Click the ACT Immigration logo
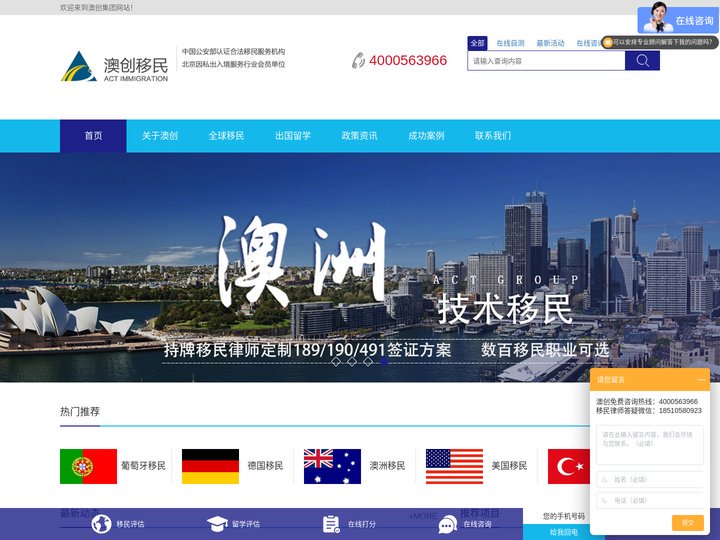 (x=114, y=67)
